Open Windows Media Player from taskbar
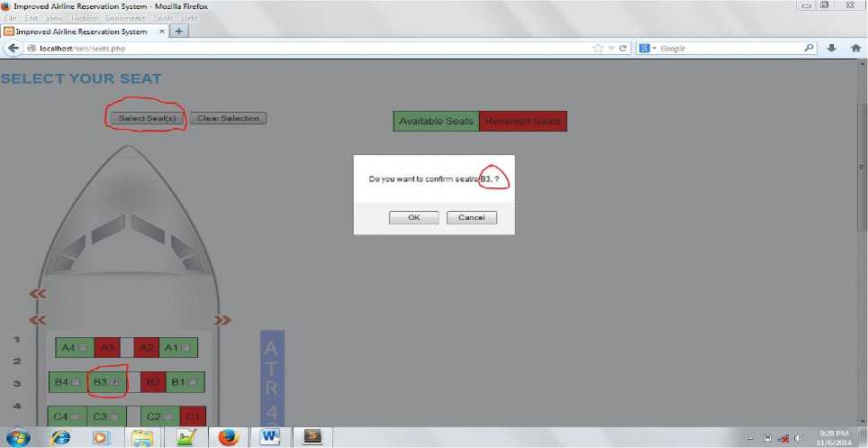868x448 pixels. coord(102,437)
